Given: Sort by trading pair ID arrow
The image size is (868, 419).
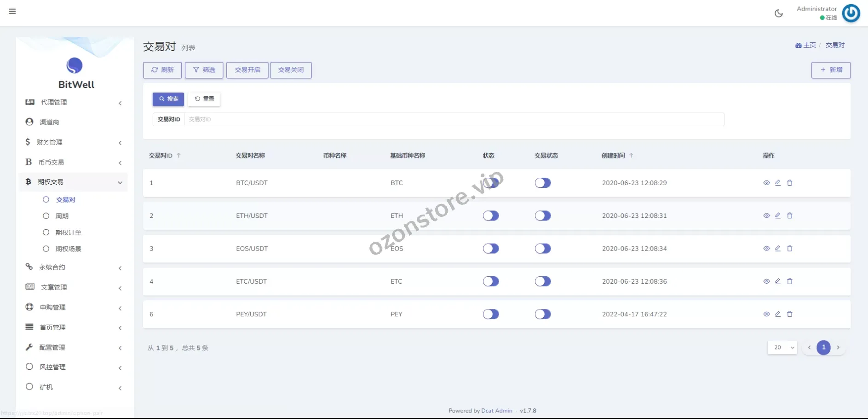Looking at the screenshot, I should pos(178,156).
